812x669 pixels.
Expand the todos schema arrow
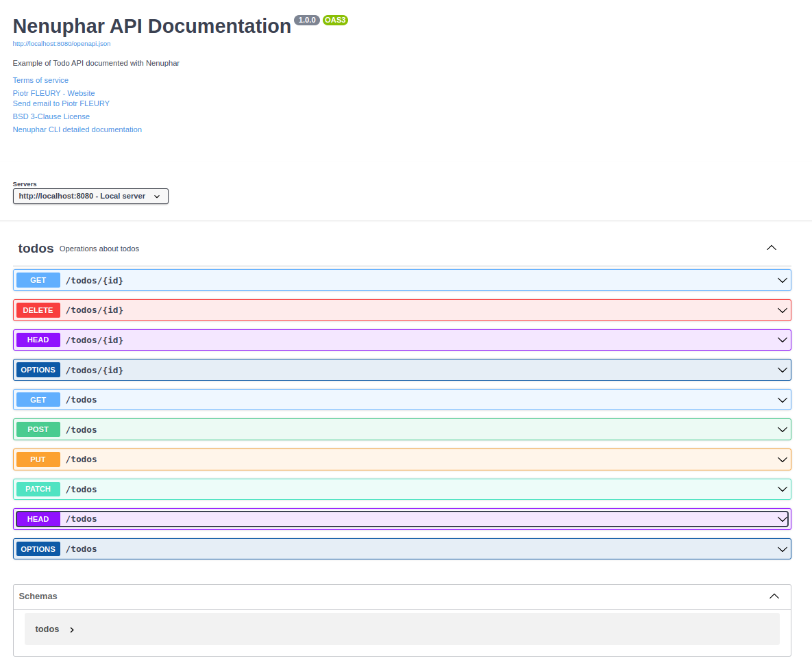tap(72, 630)
